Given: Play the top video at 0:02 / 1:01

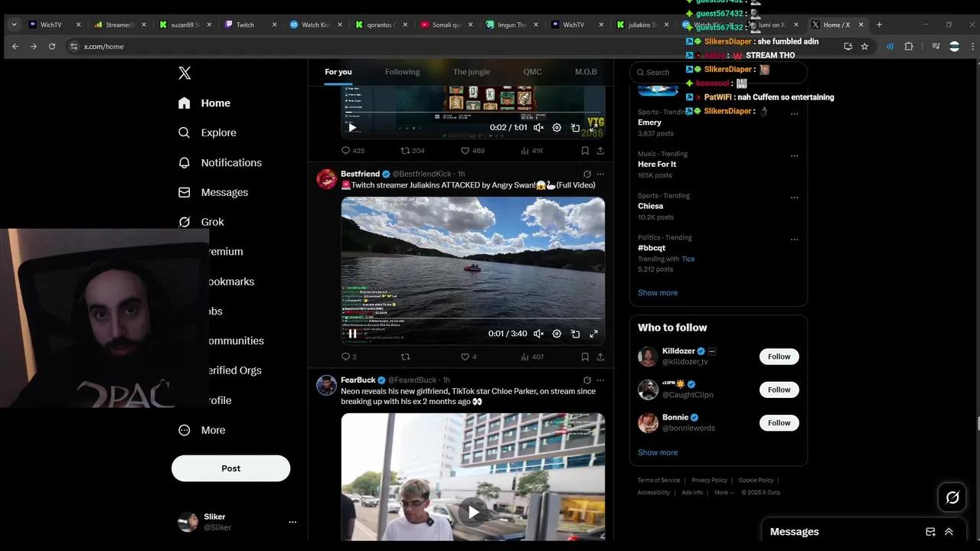Looking at the screenshot, I should [x=352, y=128].
